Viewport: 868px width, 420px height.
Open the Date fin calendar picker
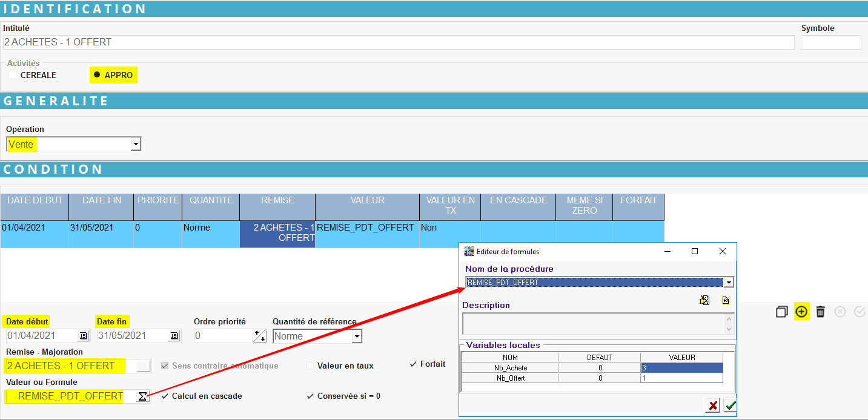(174, 336)
